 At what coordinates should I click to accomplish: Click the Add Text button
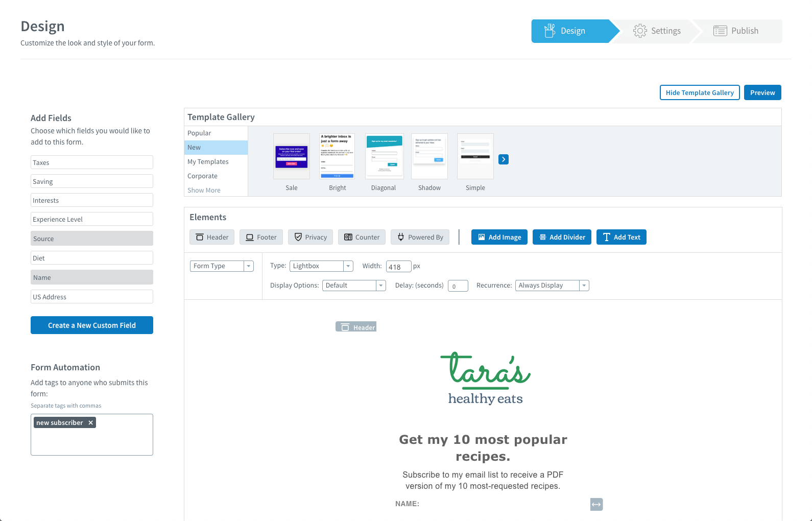tap(622, 237)
